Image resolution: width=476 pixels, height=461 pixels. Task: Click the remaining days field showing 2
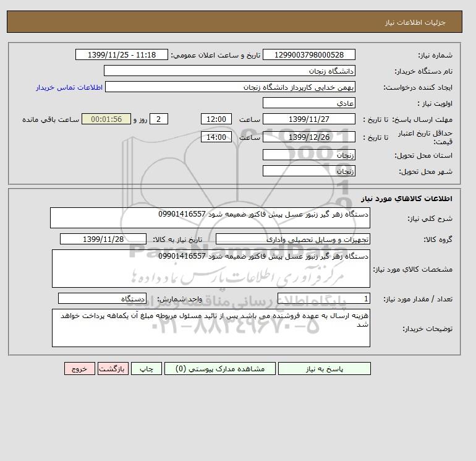159,119
